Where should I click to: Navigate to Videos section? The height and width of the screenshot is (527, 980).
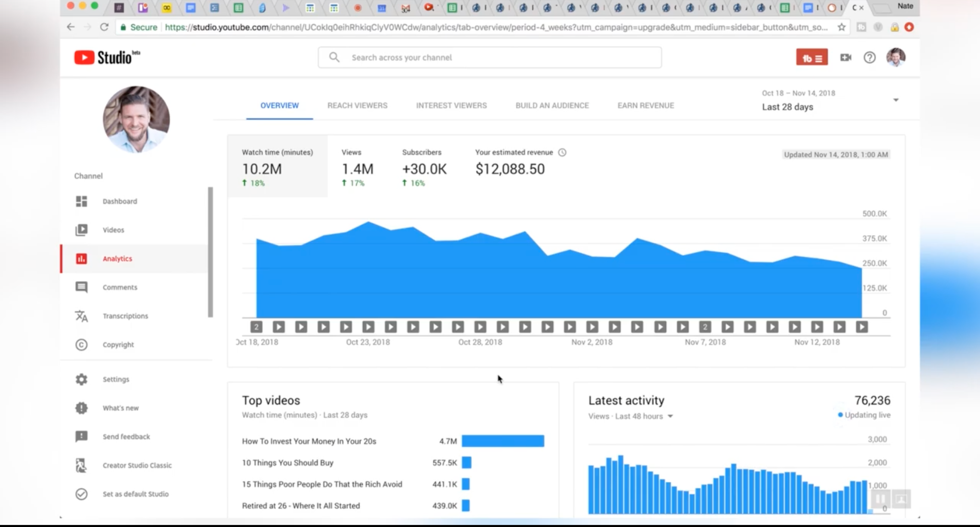tap(114, 230)
